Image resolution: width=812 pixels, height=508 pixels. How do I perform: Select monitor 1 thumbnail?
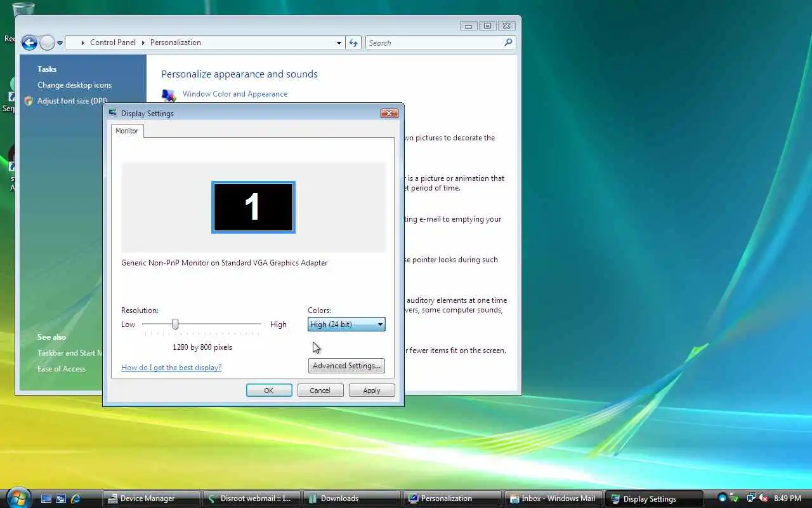coord(253,207)
